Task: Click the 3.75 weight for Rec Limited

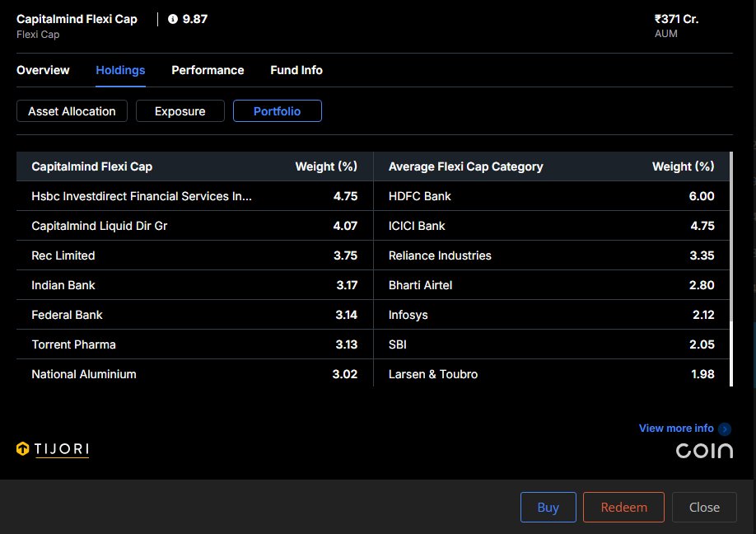Action: pyautogui.click(x=345, y=255)
